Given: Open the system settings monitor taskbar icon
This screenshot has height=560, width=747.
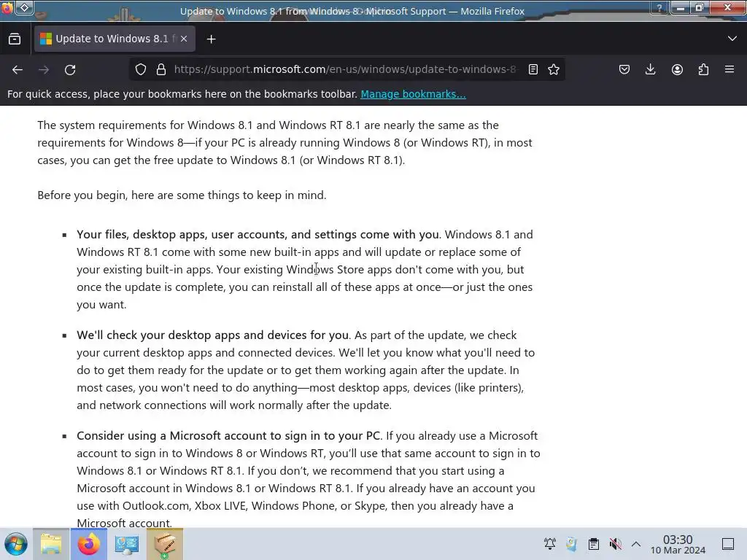Looking at the screenshot, I should 127,544.
